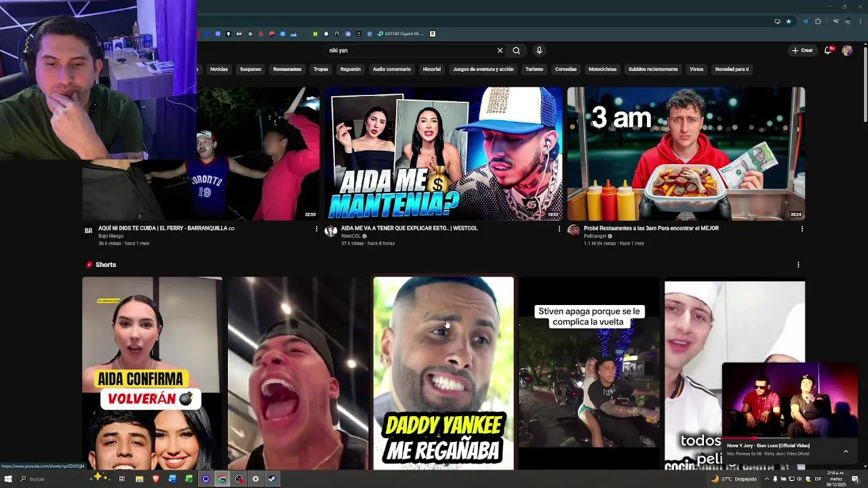
Task: Start voice search with microphone icon
Action: (x=539, y=50)
